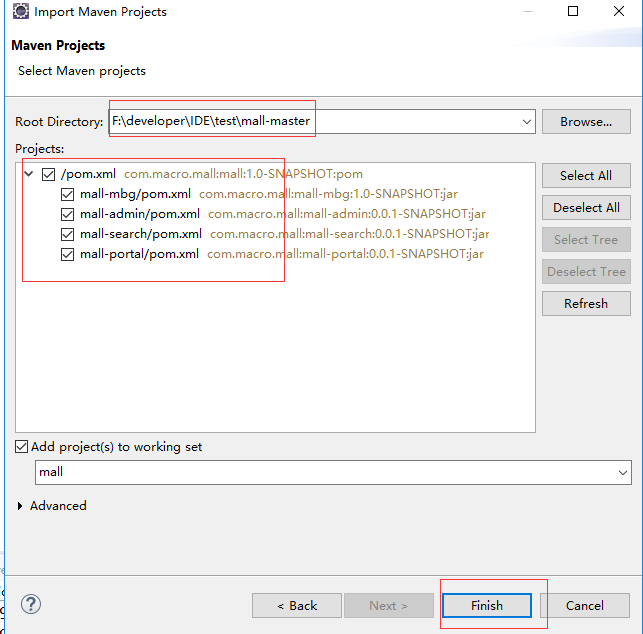Screen dimensions: 643x634
Task: Click the Refresh button
Action: (x=585, y=303)
